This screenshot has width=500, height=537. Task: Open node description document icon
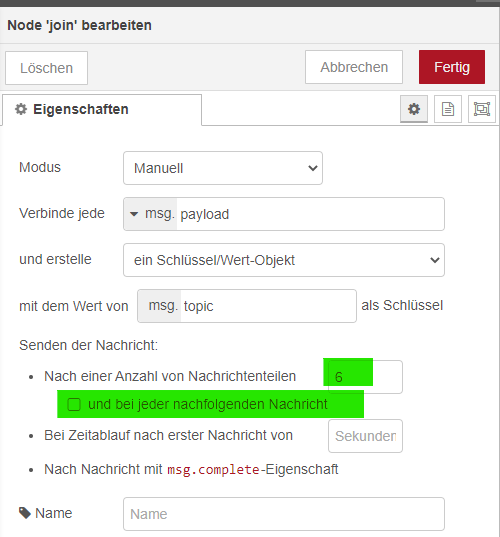click(x=448, y=109)
